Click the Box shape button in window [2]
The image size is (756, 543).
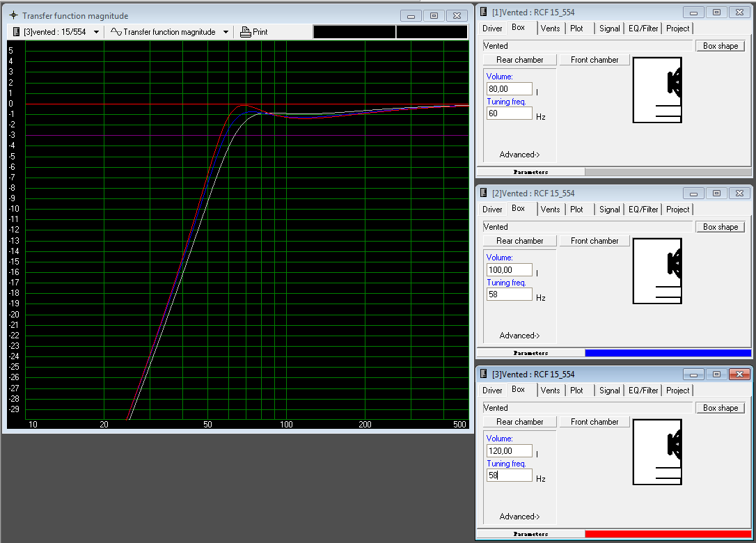(720, 227)
